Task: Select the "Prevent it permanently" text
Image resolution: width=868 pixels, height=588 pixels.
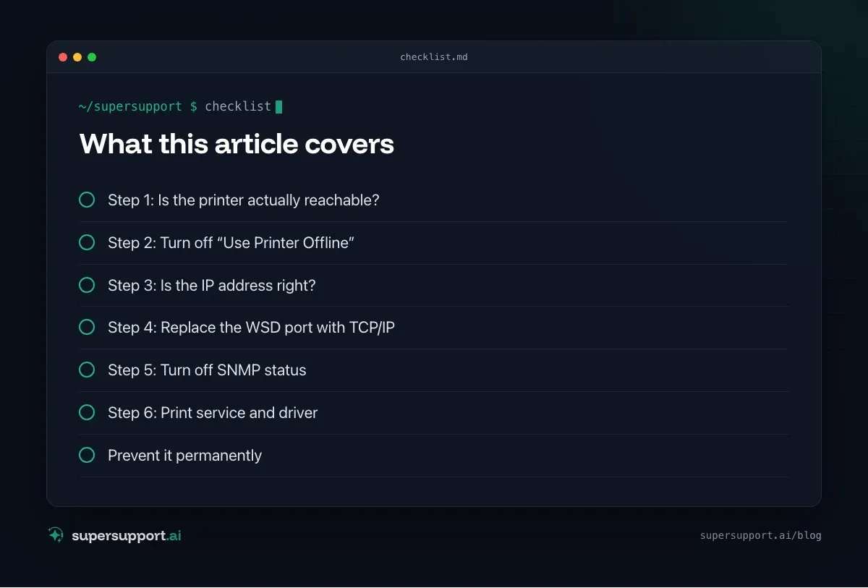Action: 184,455
